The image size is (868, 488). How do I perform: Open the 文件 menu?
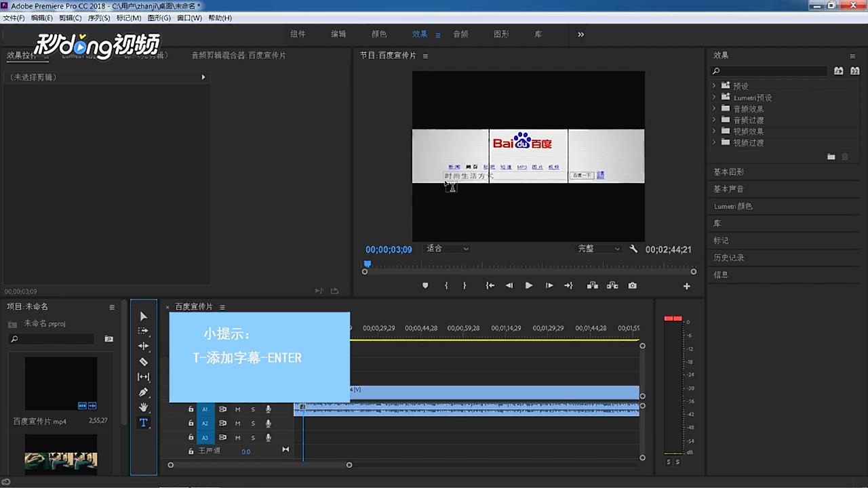coord(14,18)
